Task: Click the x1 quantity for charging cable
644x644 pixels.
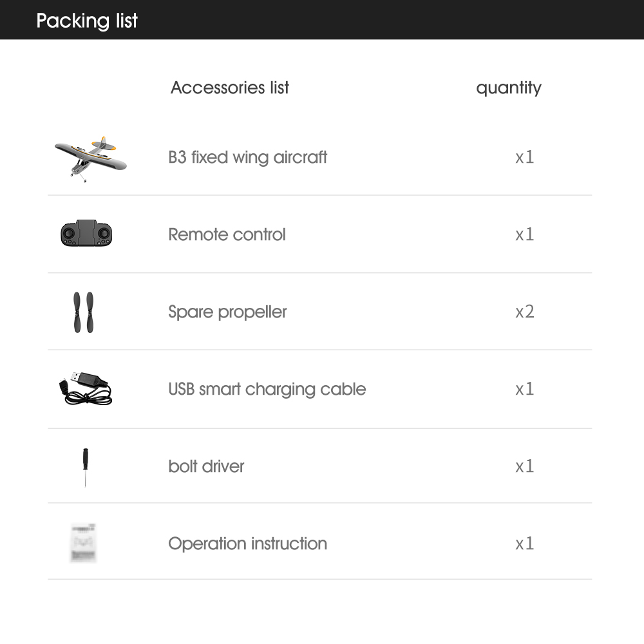Action: (525, 389)
